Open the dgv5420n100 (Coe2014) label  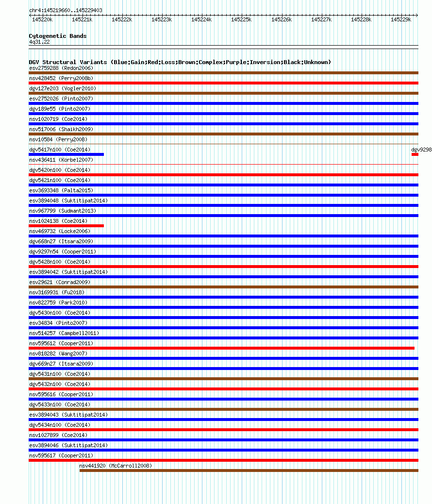pos(60,170)
